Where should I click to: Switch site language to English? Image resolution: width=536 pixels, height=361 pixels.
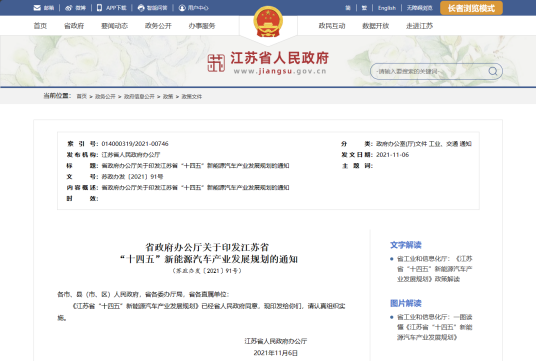[387, 8]
